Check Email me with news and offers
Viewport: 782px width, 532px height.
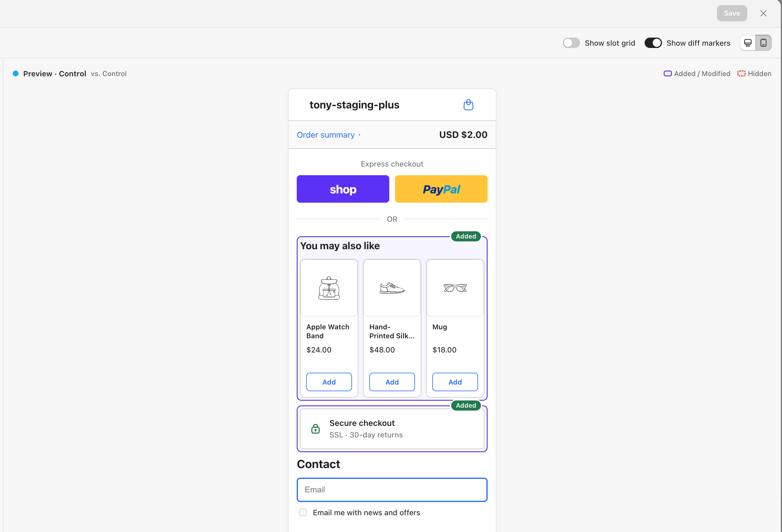pos(303,512)
